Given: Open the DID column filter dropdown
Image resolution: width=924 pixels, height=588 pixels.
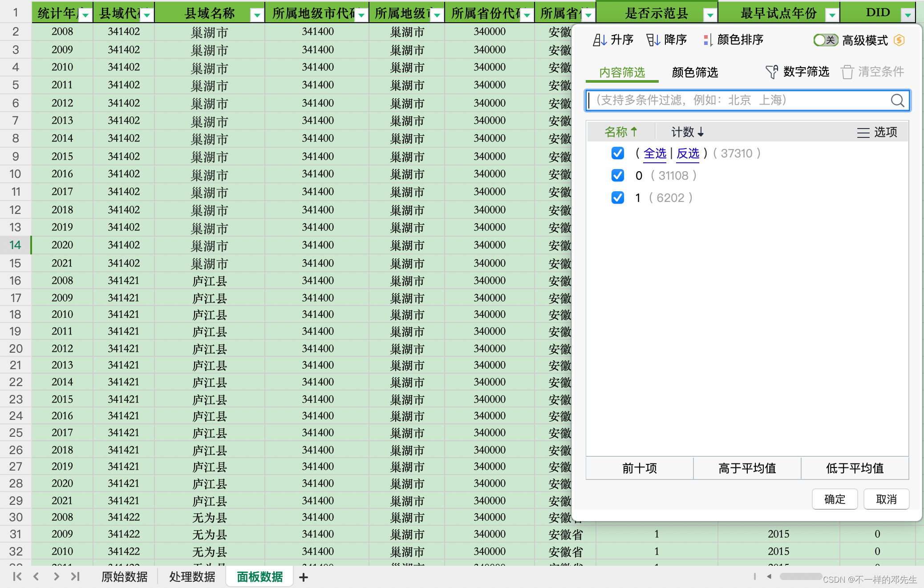Looking at the screenshot, I should click(x=908, y=15).
